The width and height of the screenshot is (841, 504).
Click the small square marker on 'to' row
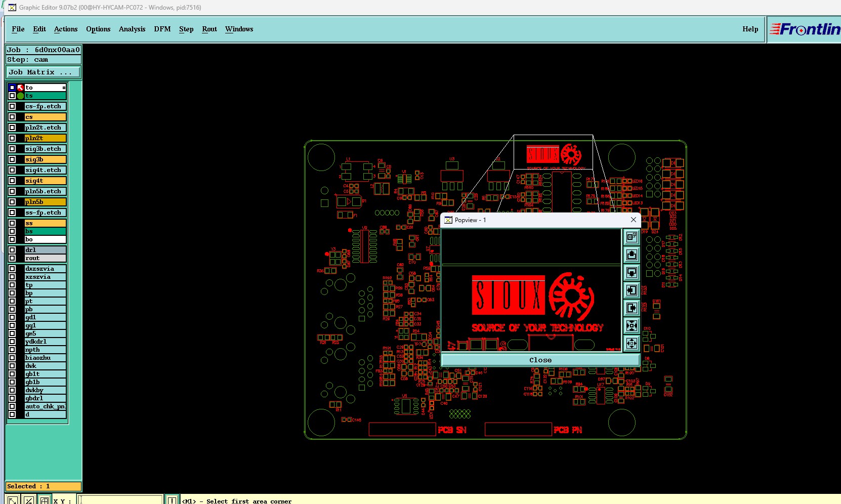64,88
